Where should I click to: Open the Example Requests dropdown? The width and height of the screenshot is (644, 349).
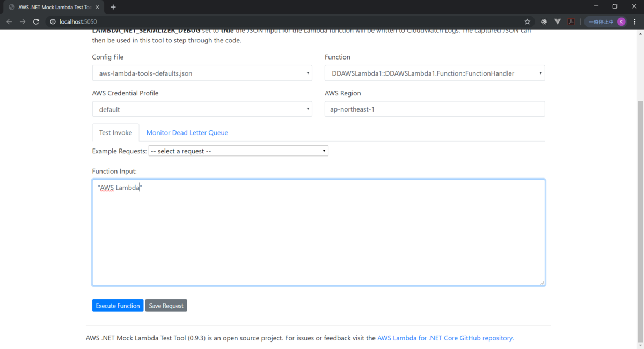(x=238, y=151)
